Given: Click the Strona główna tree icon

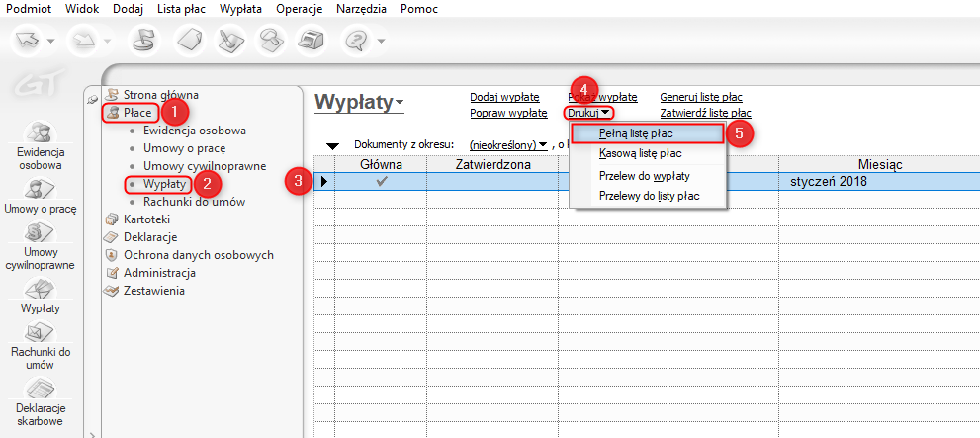Looking at the screenshot, I should coord(113,95).
